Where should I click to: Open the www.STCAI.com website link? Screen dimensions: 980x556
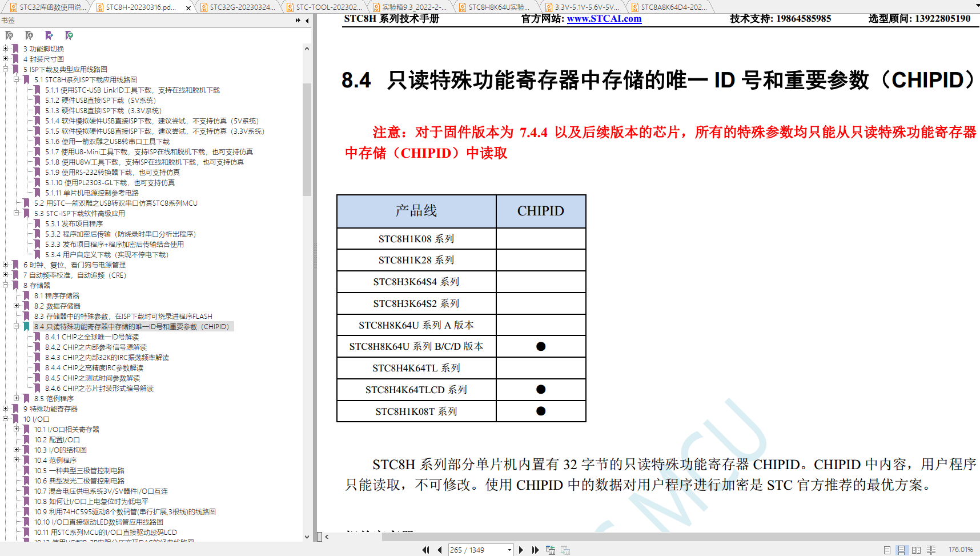coord(604,18)
